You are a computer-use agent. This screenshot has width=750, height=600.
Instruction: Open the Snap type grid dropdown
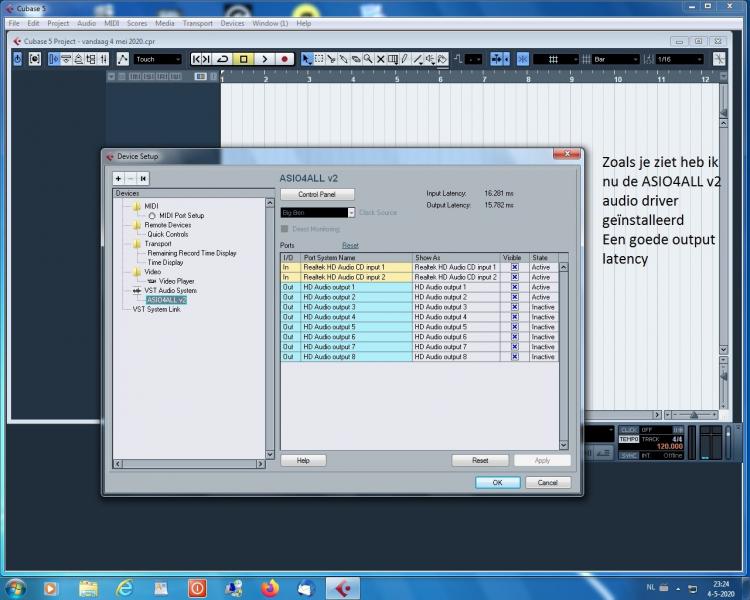[556, 59]
